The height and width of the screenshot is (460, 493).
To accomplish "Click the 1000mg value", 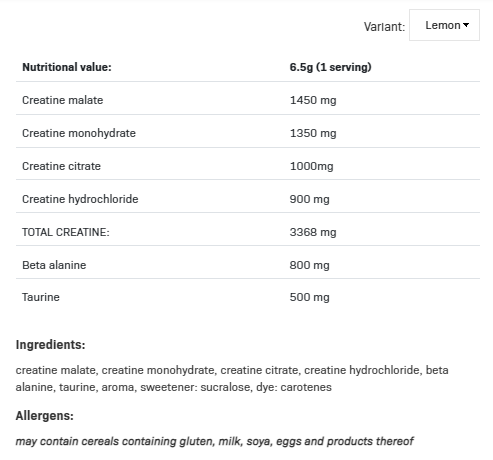I will pyautogui.click(x=311, y=166).
